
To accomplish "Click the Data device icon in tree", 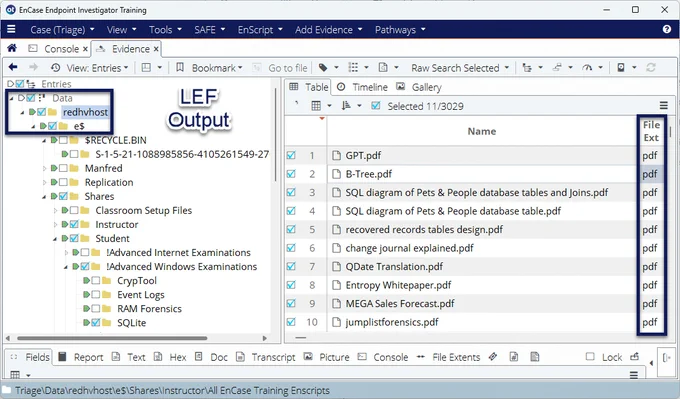I will coord(42,98).
